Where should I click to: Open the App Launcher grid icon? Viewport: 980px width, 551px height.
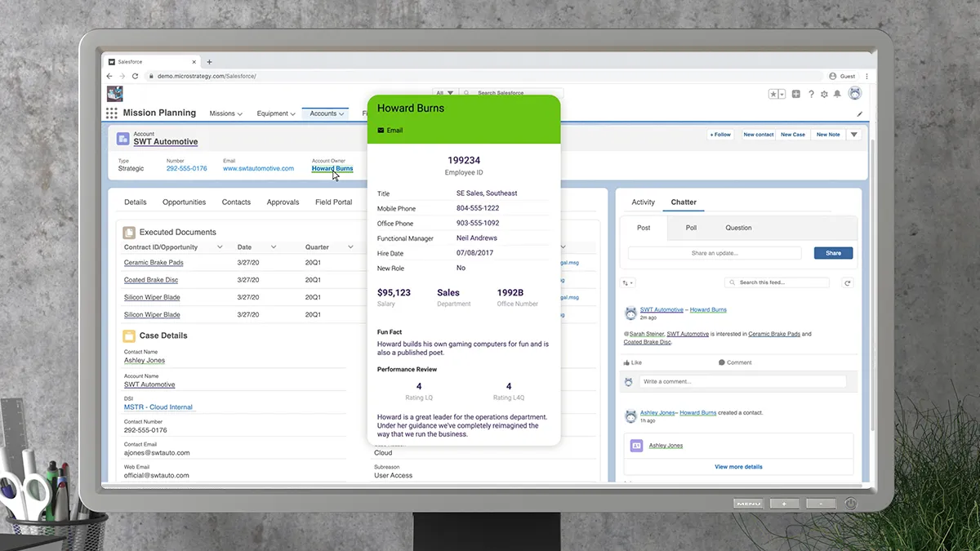pos(112,113)
